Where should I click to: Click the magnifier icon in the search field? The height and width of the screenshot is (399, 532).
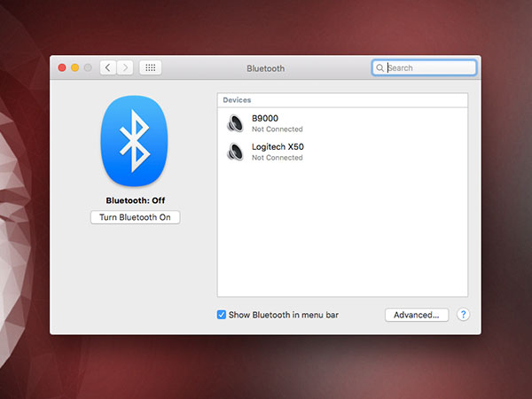(380, 68)
